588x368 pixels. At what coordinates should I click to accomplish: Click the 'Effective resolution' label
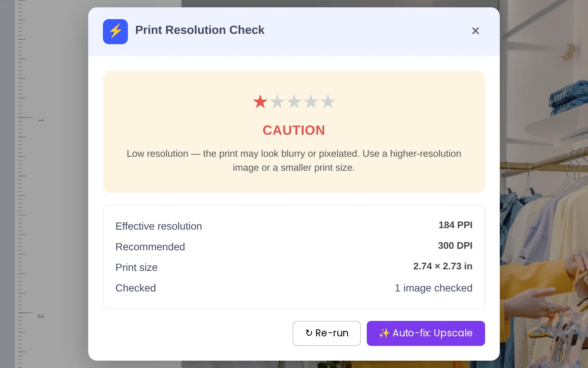159,226
